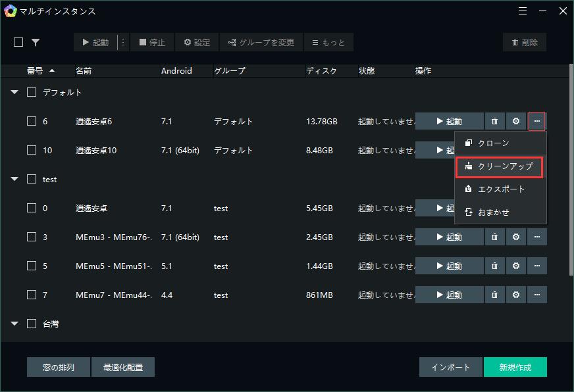Sort by the 番号 column header

[x=40, y=70]
